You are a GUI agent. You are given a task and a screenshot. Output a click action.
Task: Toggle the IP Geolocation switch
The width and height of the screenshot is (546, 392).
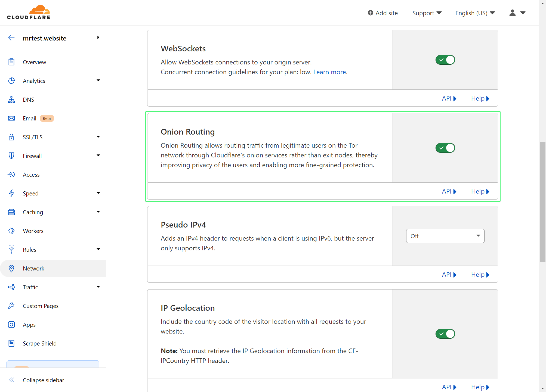pos(445,334)
